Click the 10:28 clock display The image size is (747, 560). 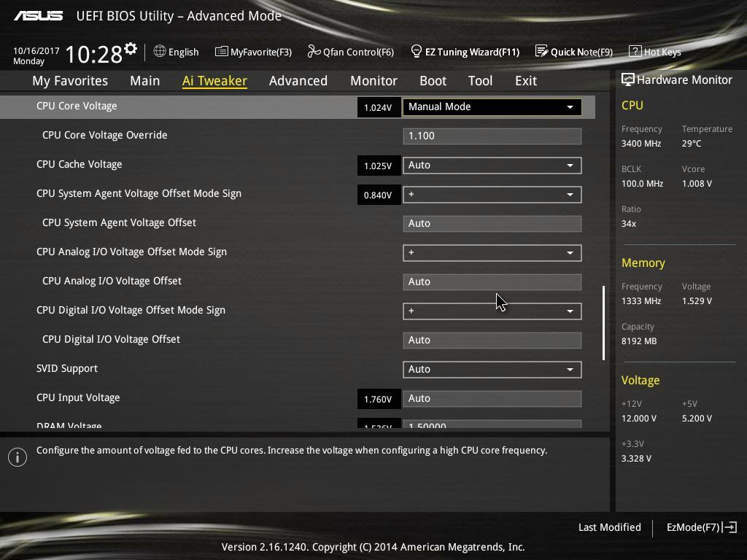[93, 54]
